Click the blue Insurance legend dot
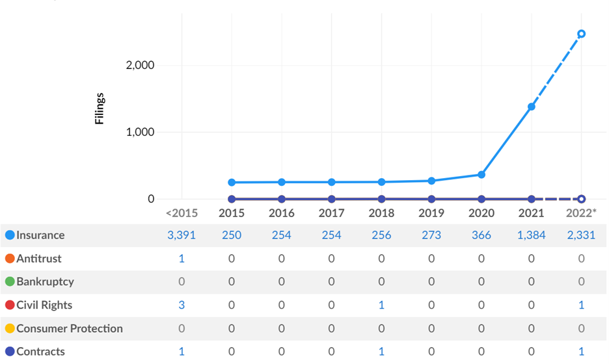The image size is (609, 364). (x=10, y=235)
